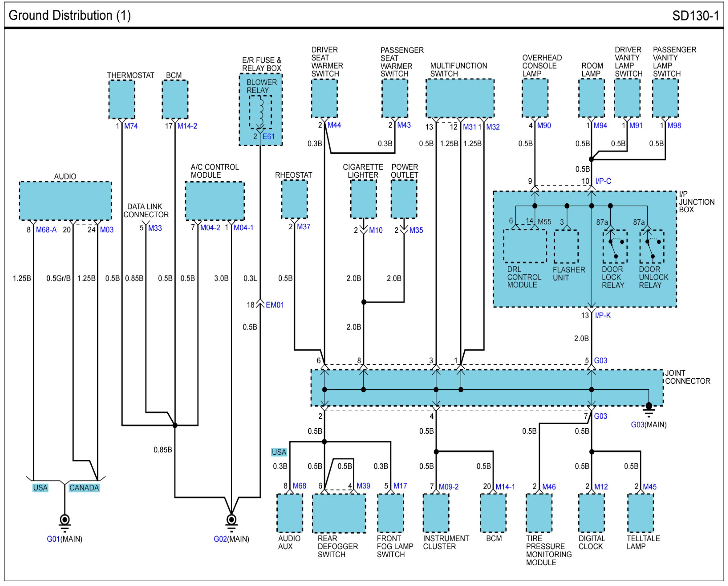Click the DRL control module box
Viewport: 728px width, 586px height.
tap(525, 246)
